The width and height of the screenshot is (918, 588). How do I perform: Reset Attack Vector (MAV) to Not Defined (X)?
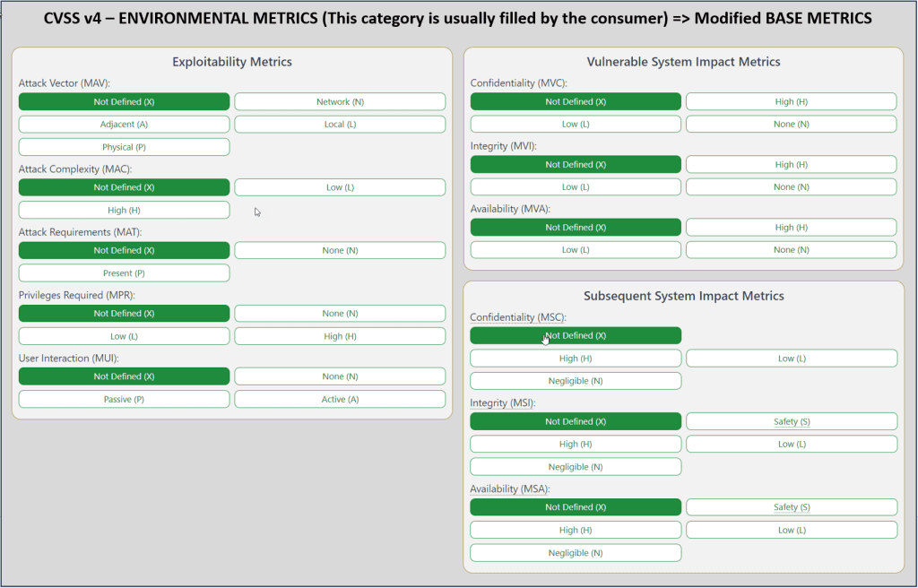pyautogui.click(x=124, y=102)
